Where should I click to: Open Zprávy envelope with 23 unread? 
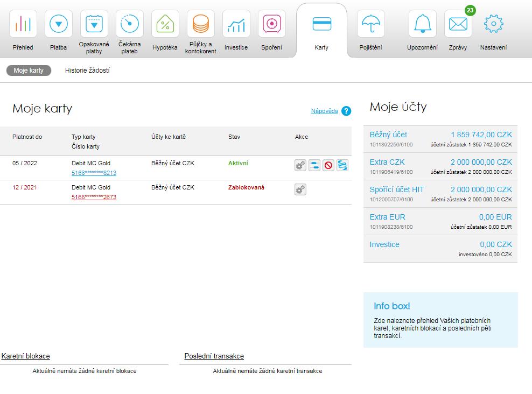coord(458,24)
